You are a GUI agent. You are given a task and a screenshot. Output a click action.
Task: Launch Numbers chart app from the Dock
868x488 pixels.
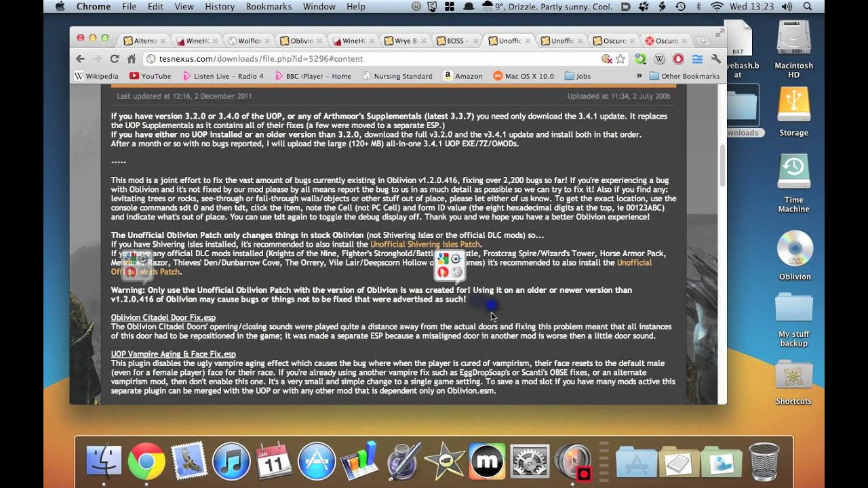click(359, 462)
